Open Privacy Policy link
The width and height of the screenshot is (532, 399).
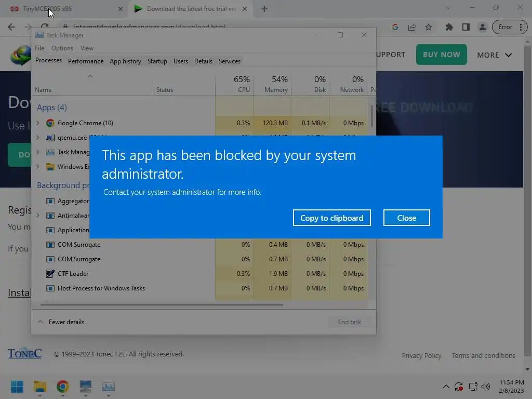click(x=421, y=355)
